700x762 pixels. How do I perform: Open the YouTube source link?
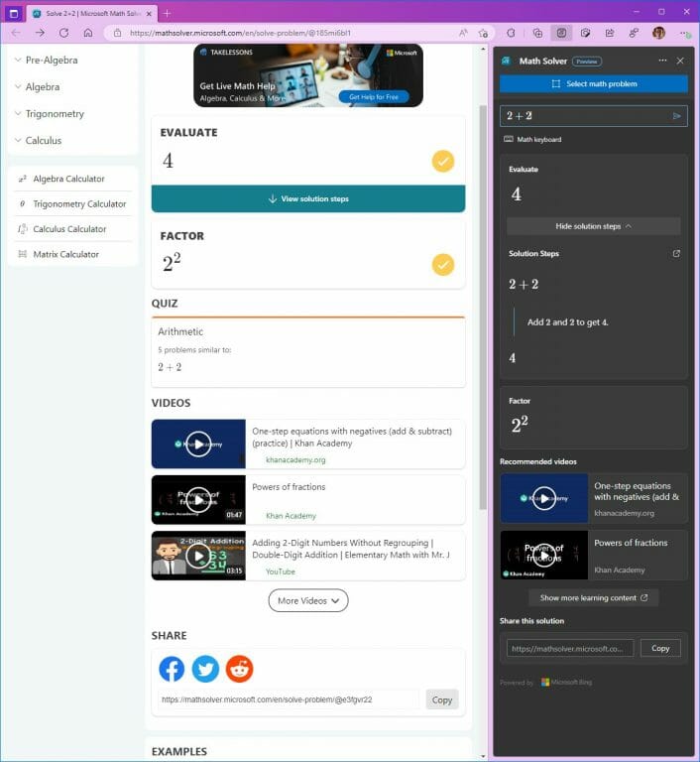click(x=281, y=571)
